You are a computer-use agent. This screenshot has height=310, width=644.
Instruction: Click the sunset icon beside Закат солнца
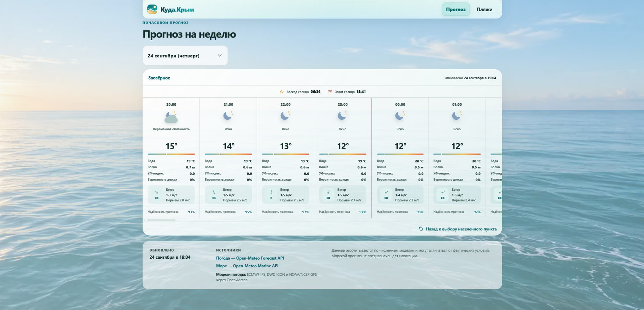(x=330, y=92)
